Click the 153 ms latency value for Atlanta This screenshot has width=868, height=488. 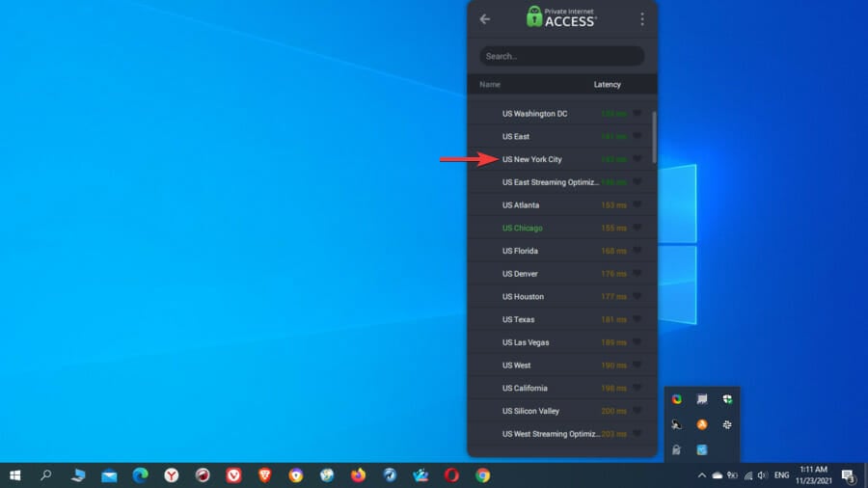(614, 204)
